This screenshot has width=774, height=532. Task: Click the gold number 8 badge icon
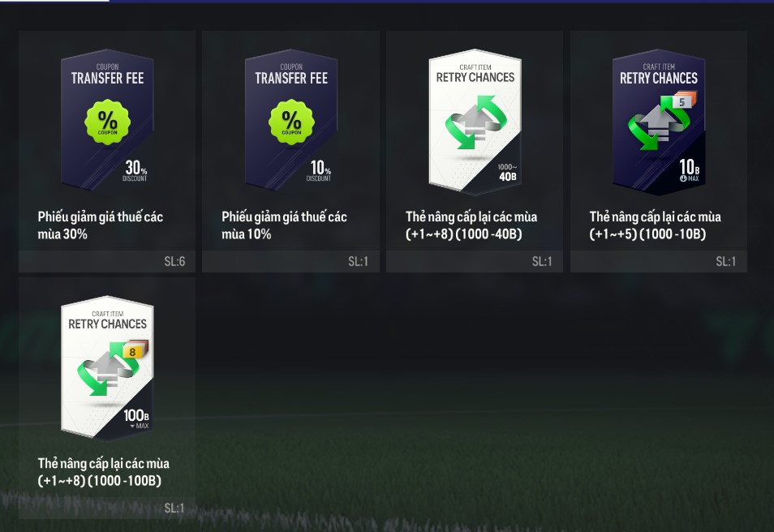134,350
